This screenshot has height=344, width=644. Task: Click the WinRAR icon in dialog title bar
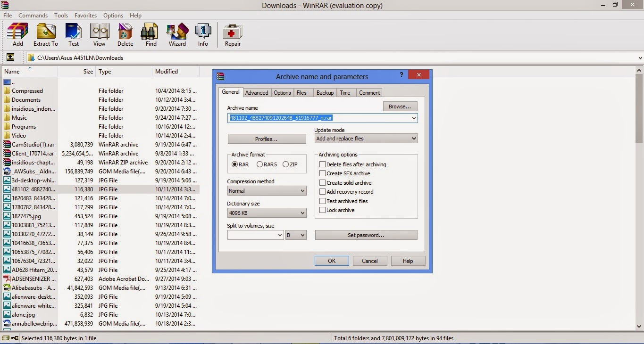[220, 76]
